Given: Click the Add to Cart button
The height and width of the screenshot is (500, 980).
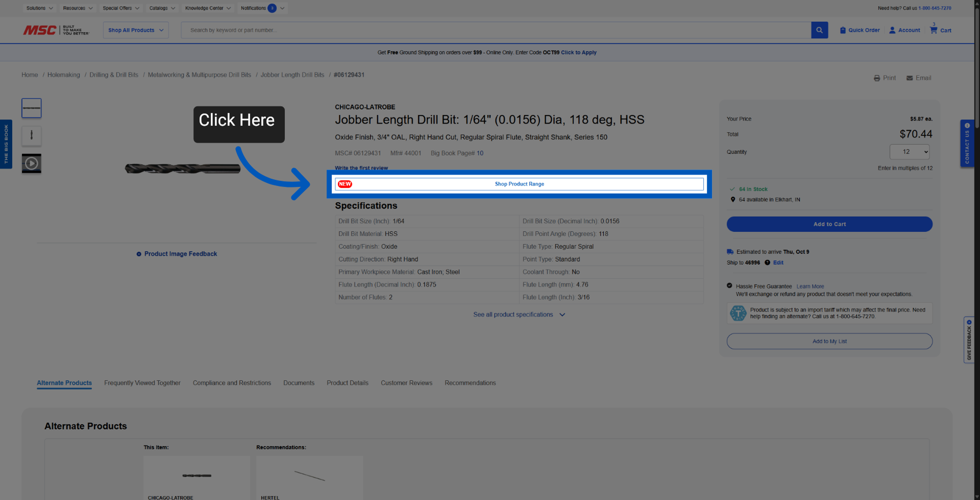Looking at the screenshot, I should (829, 224).
